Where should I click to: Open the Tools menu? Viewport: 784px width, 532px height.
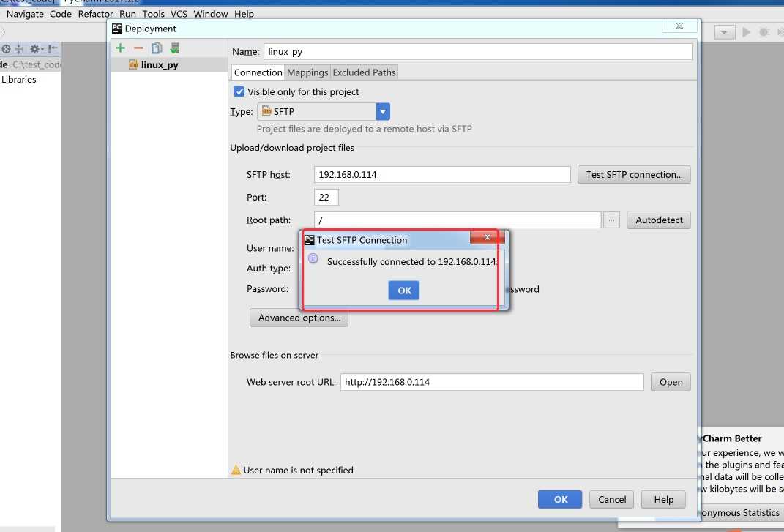click(153, 14)
